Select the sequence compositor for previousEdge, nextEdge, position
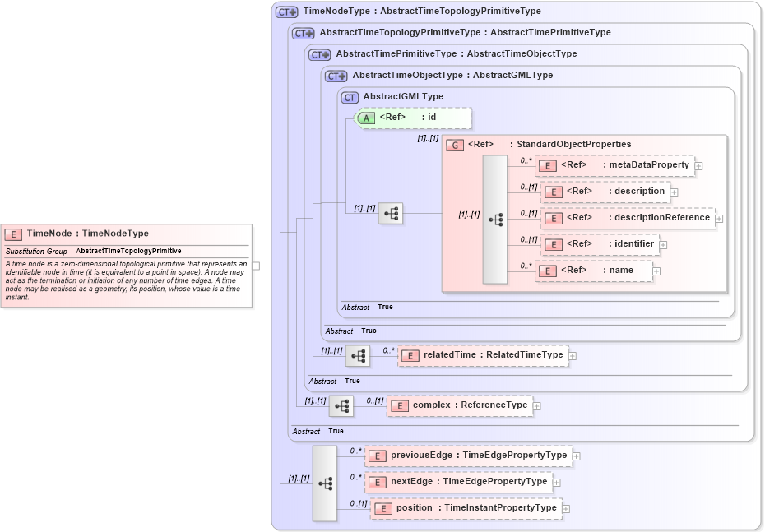 point(325,483)
